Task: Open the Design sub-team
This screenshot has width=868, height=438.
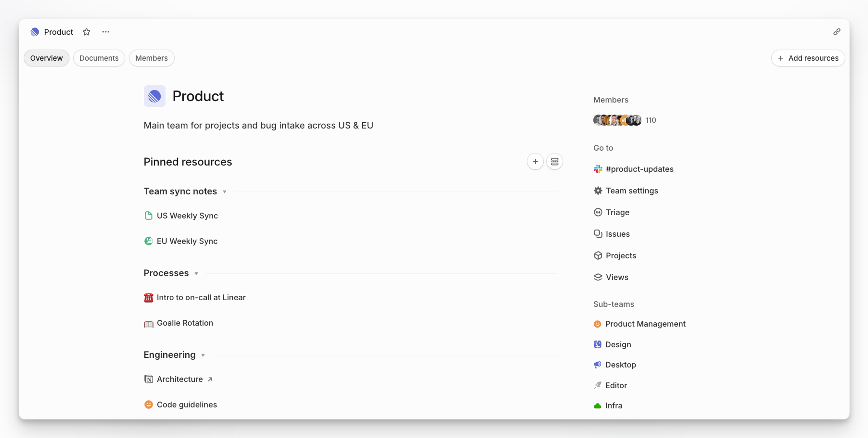Action: 618,344
